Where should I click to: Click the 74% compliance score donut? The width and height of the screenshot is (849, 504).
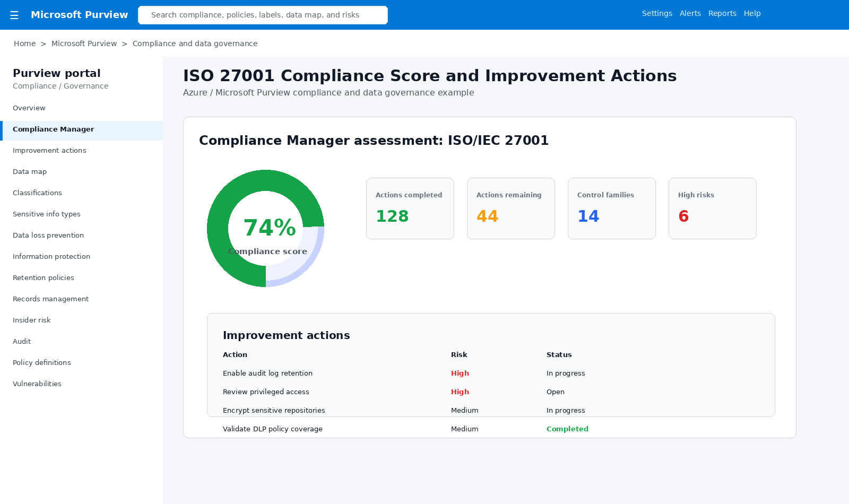tap(265, 228)
